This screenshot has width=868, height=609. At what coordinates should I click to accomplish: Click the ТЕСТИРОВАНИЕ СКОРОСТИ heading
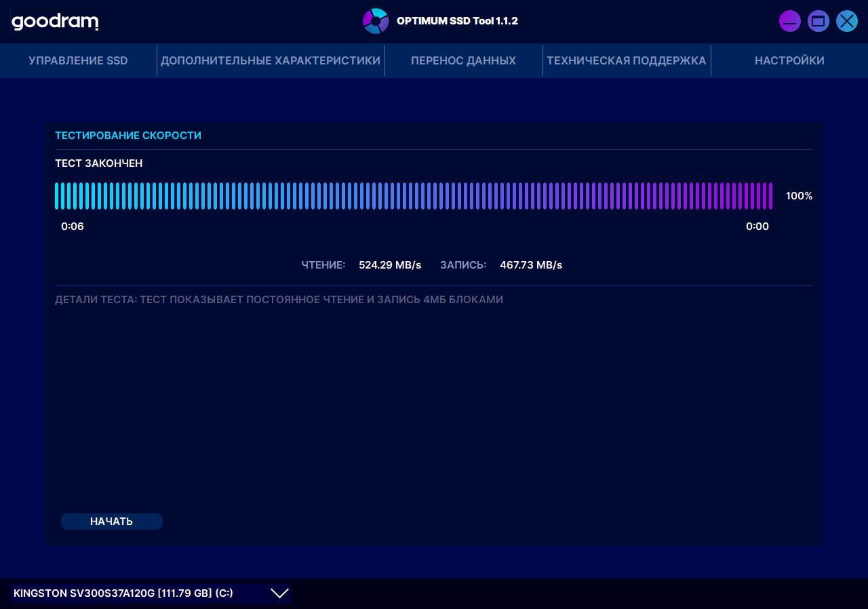pos(128,136)
